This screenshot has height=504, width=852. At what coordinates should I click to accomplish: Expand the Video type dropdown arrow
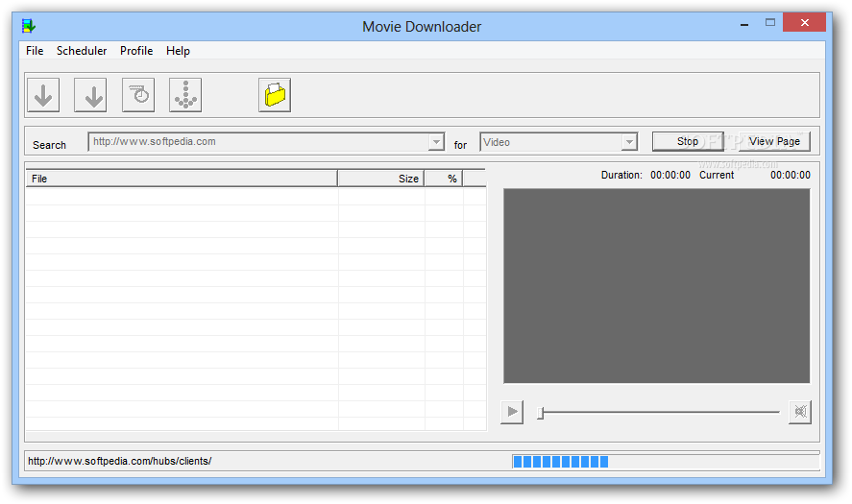(x=629, y=142)
